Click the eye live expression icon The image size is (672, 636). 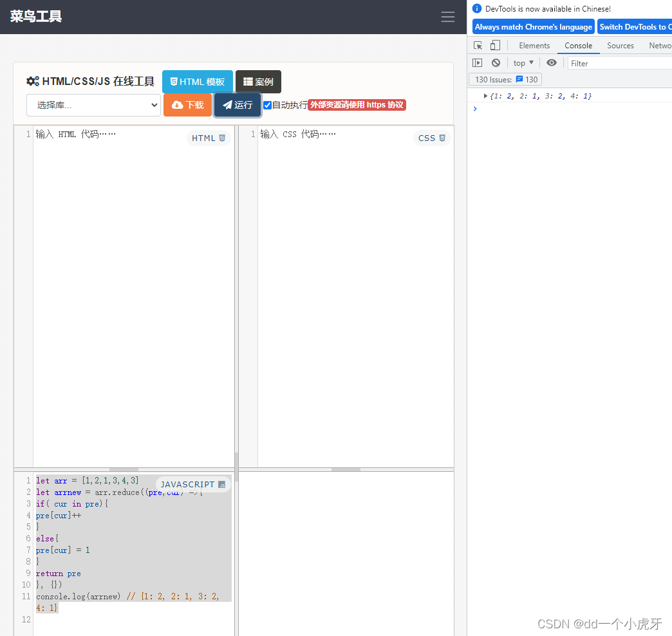(x=552, y=62)
